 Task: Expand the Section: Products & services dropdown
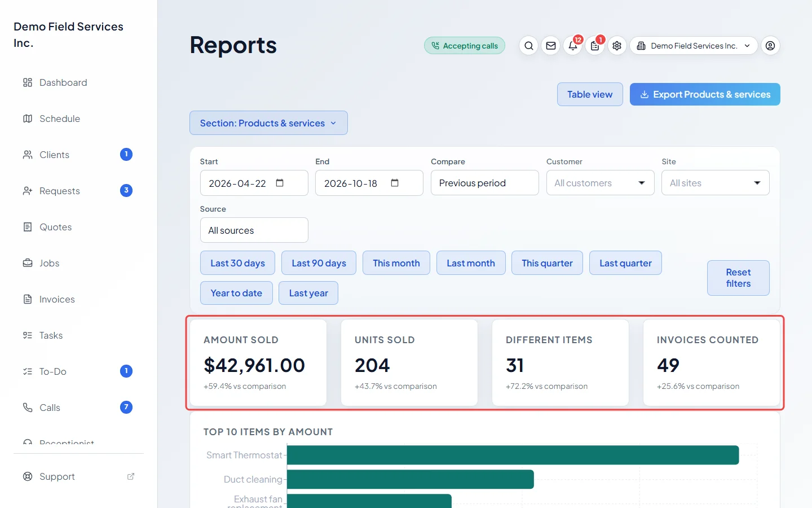click(x=268, y=123)
